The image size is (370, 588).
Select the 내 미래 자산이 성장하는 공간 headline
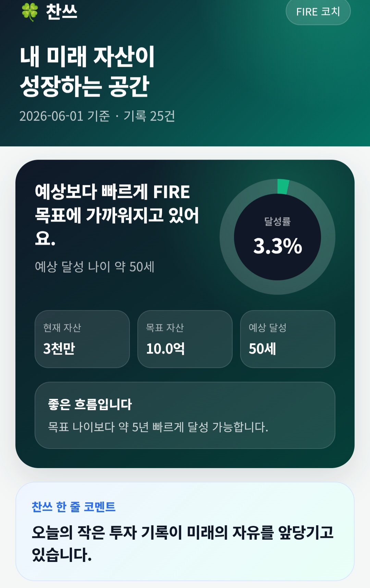87,71
